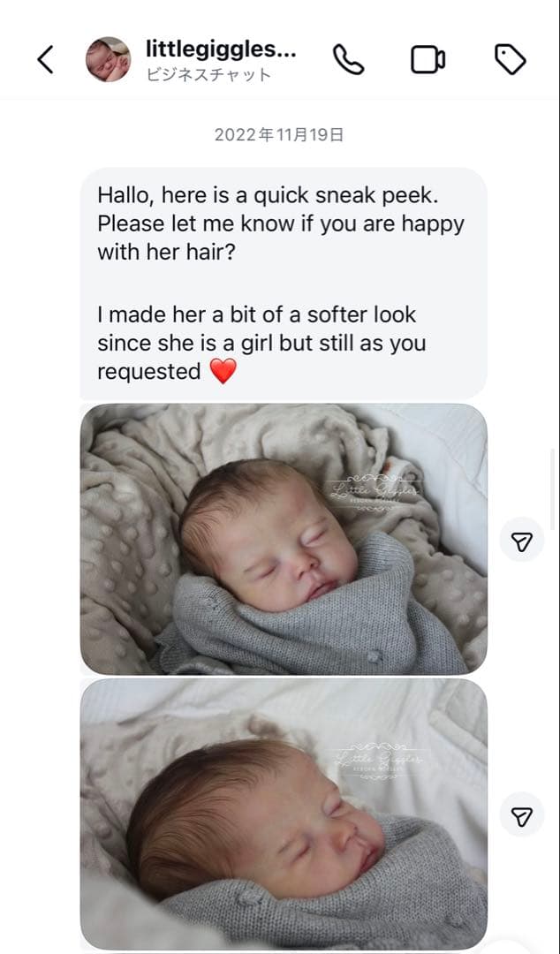Click Little Giggles watermark on first photo
This screenshot has height=954, width=560.
point(375,492)
